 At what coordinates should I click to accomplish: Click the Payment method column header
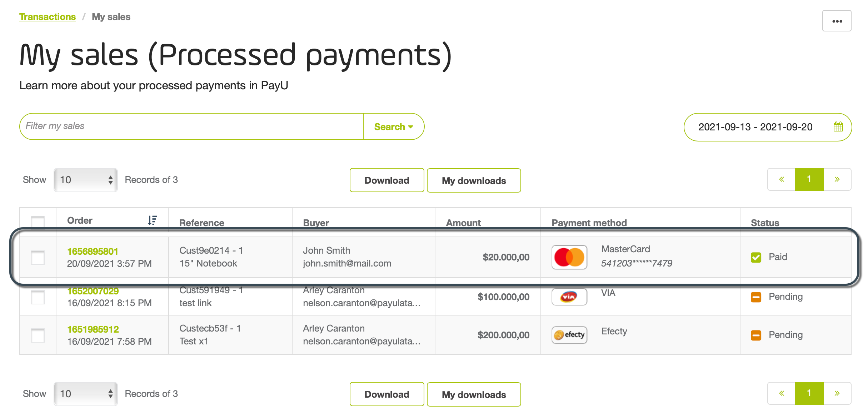pos(589,223)
